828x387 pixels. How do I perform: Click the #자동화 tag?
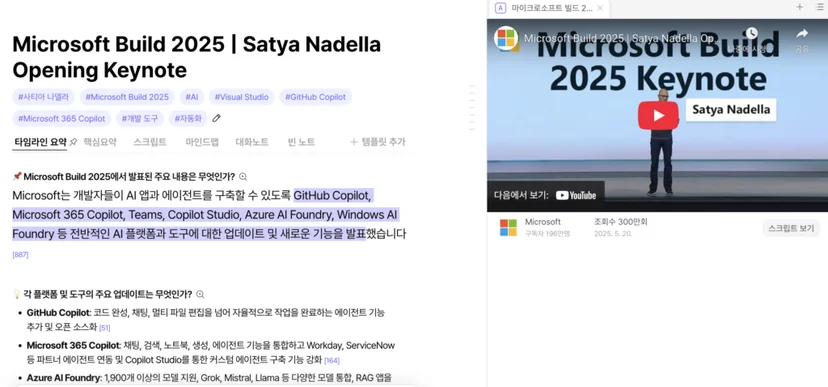click(x=188, y=118)
